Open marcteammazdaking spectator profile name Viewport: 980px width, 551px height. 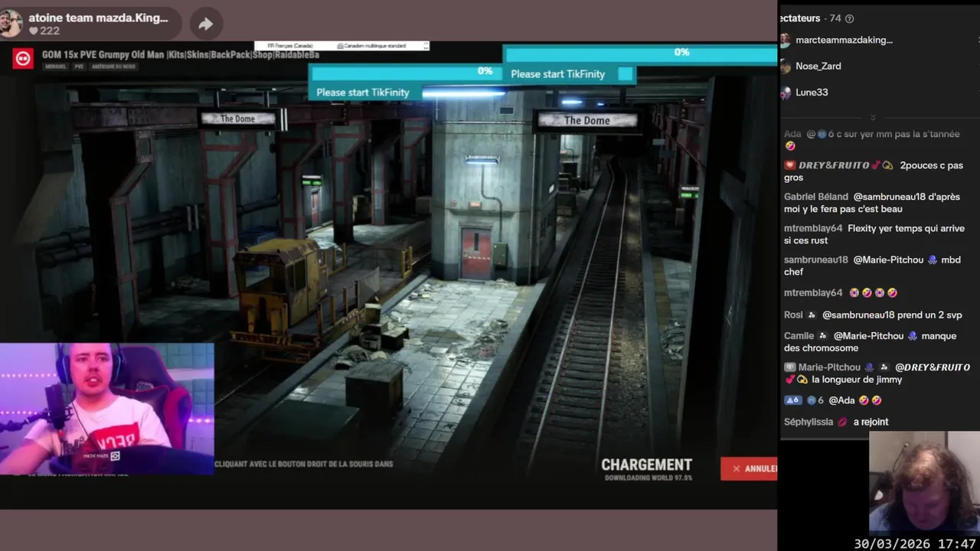click(844, 40)
